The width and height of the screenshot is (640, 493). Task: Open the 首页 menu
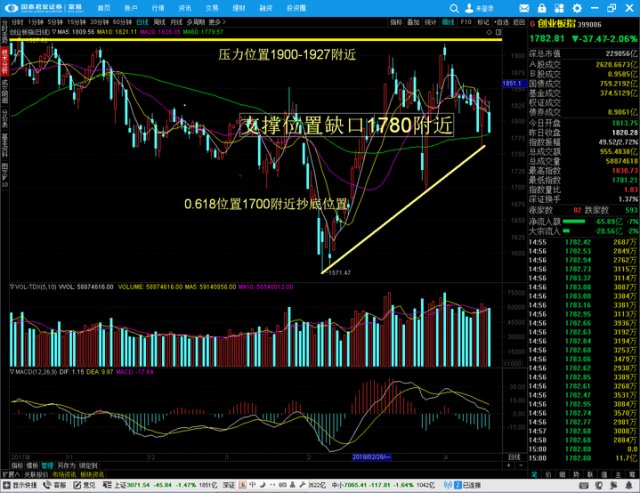click(x=104, y=8)
